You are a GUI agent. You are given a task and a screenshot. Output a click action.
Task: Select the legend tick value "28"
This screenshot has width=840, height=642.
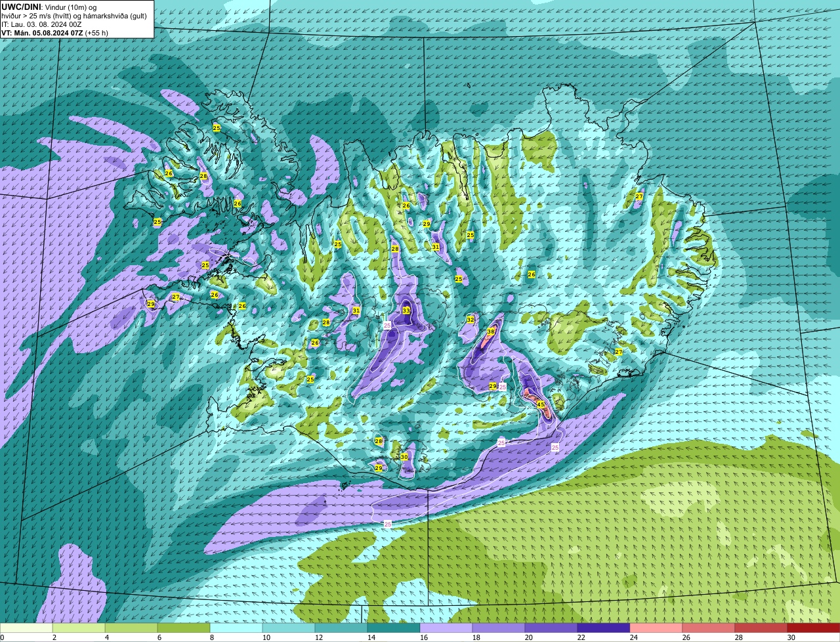click(x=738, y=637)
